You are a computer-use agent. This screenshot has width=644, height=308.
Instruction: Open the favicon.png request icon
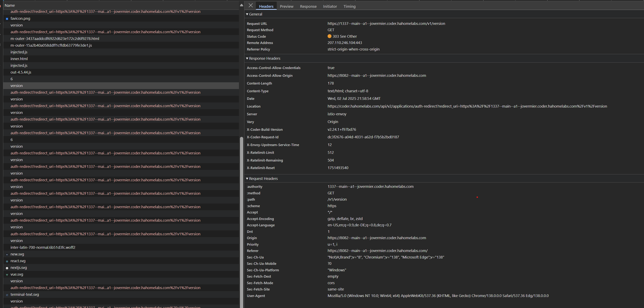(x=7, y=19)
